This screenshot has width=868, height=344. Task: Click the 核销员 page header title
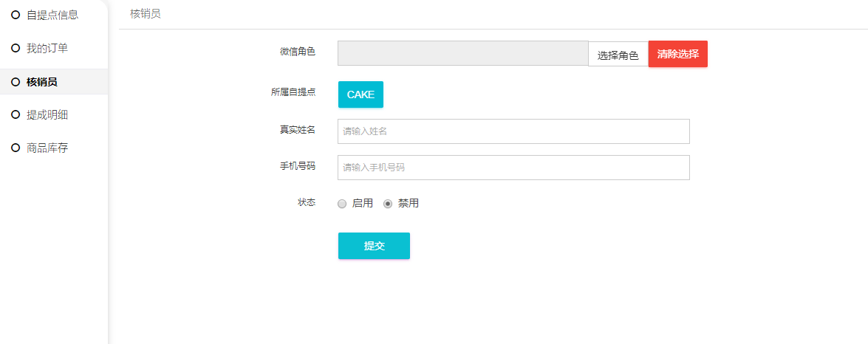[146, 14]
